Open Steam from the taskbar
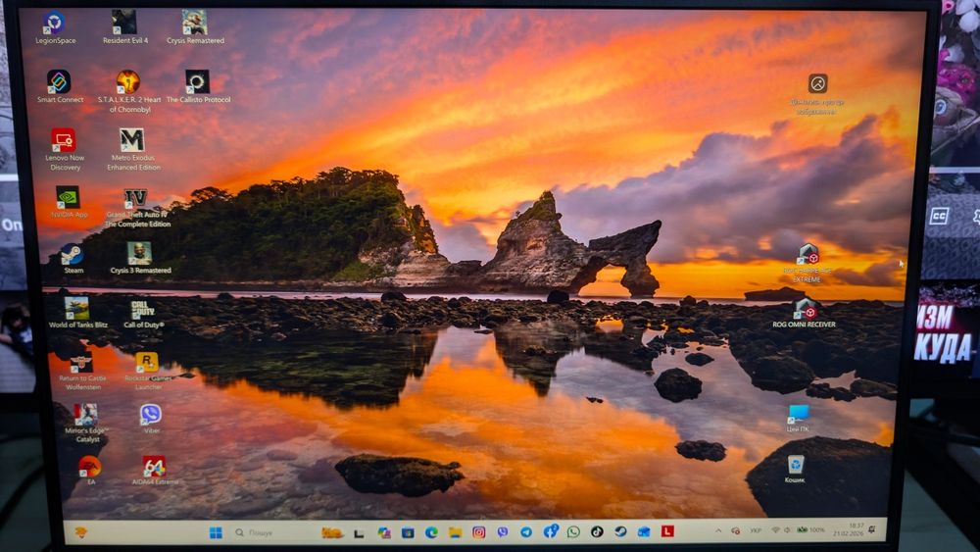This screenshot has width=980, height=552. pos(620,532)
